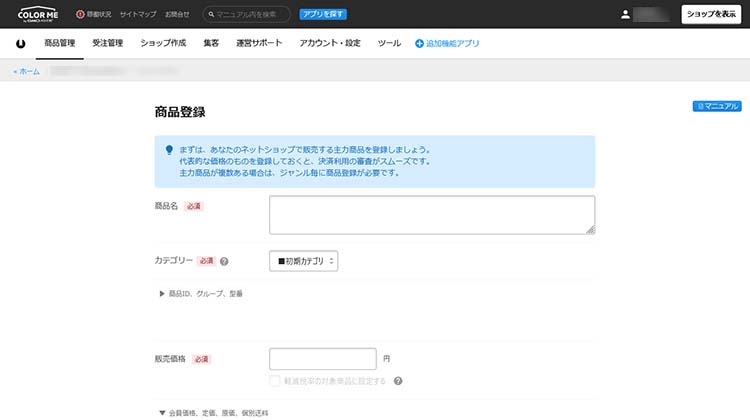Open the 集客 menu
Viewport: 750px width, 420px height.
(x=211, y=43)
